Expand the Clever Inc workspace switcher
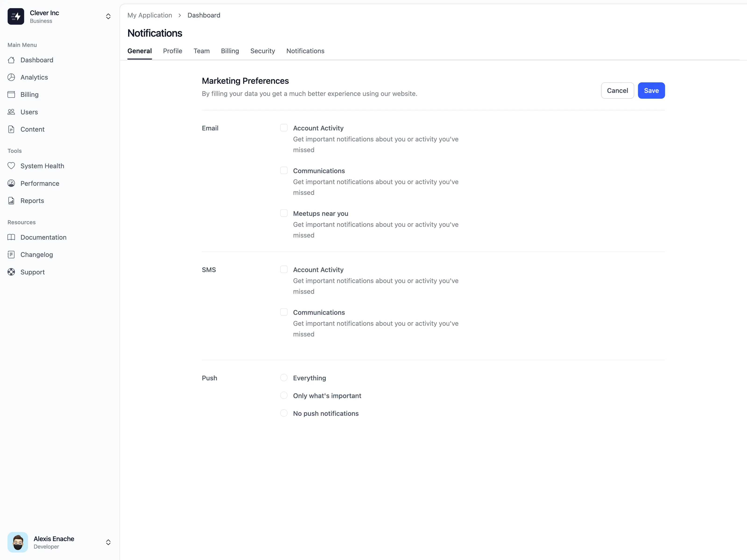Screen dimensions: 747x560 [108, 17]
